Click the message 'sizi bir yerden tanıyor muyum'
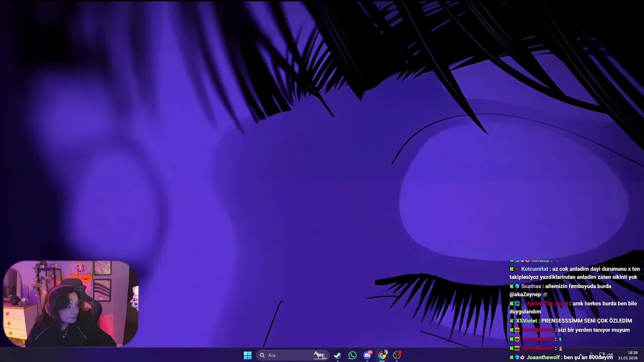 tap(594, 330)
